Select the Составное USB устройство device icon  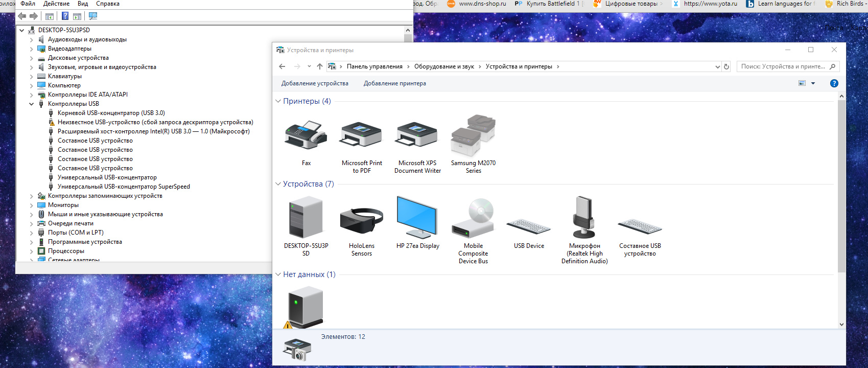click(x=640, y=226)
